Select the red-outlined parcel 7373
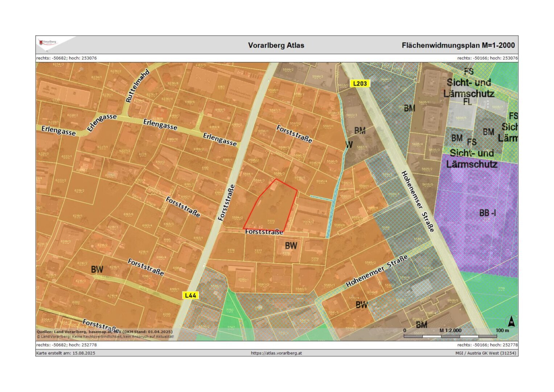The image size is (554, 392). [271, 211]
